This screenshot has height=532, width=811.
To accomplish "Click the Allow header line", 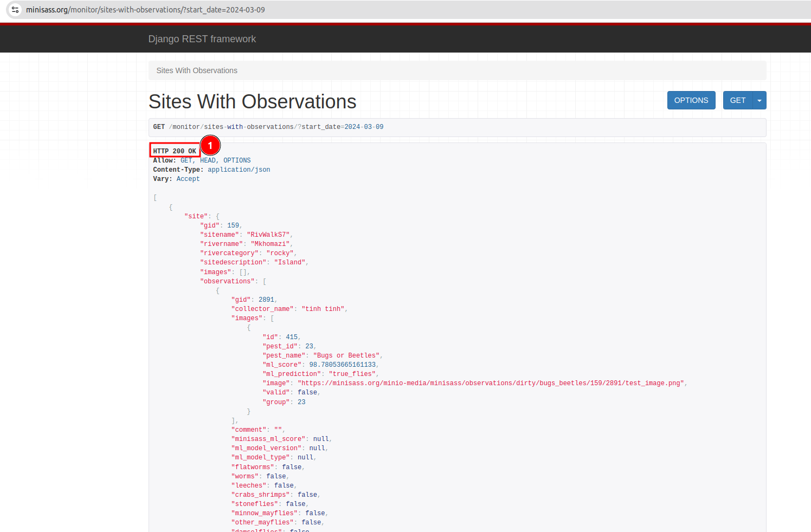I will pos(202,160).
